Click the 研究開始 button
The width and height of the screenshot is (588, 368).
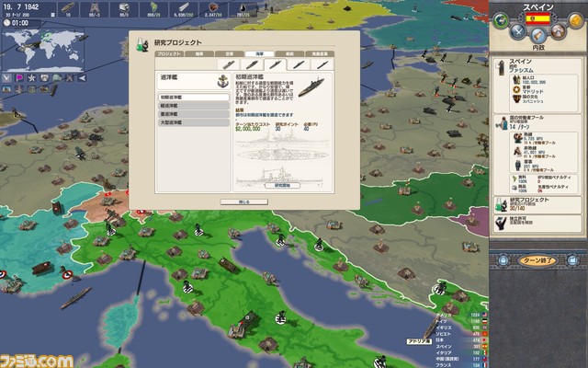tap(282, 186)
